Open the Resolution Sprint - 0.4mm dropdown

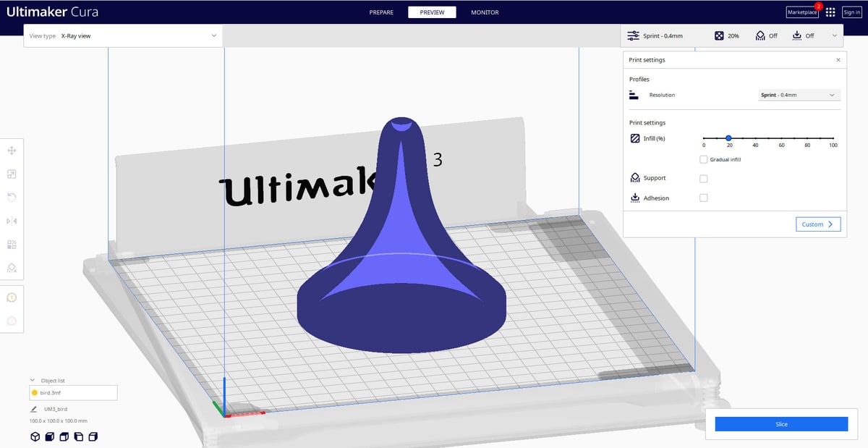799,95
